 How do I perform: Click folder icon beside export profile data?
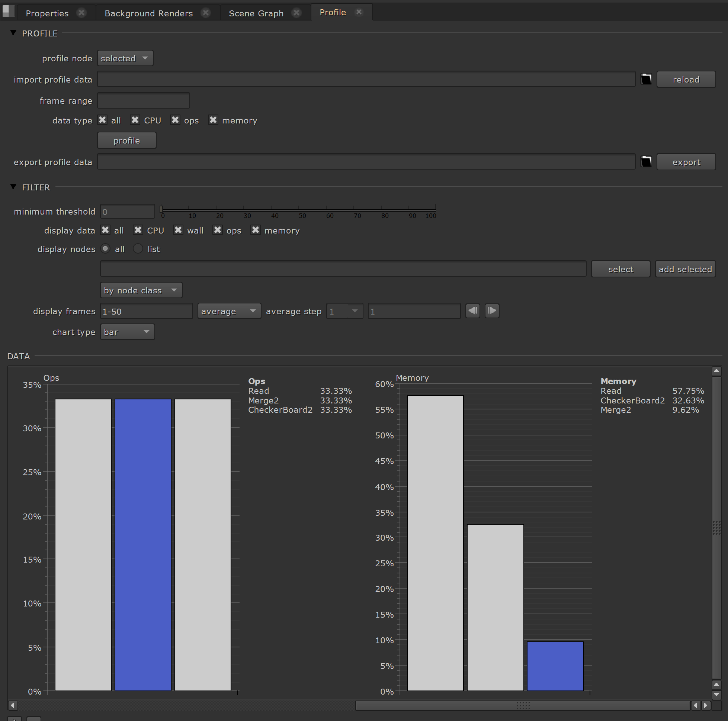(646, 162)
